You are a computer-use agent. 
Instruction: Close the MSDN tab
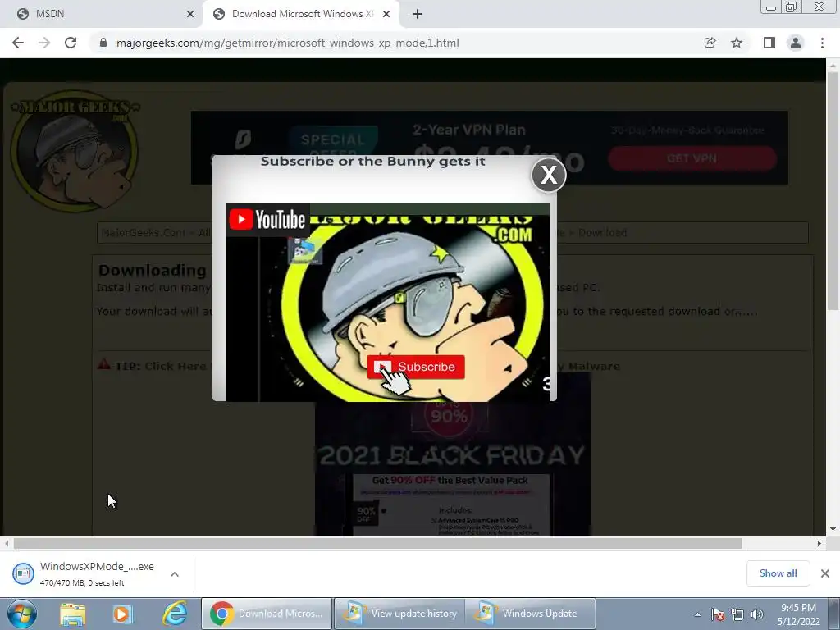(190, 14)
